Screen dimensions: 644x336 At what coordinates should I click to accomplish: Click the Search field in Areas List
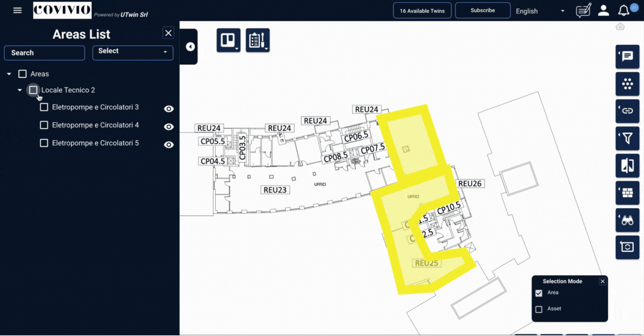pyautogui.click(x=45, y=53)
